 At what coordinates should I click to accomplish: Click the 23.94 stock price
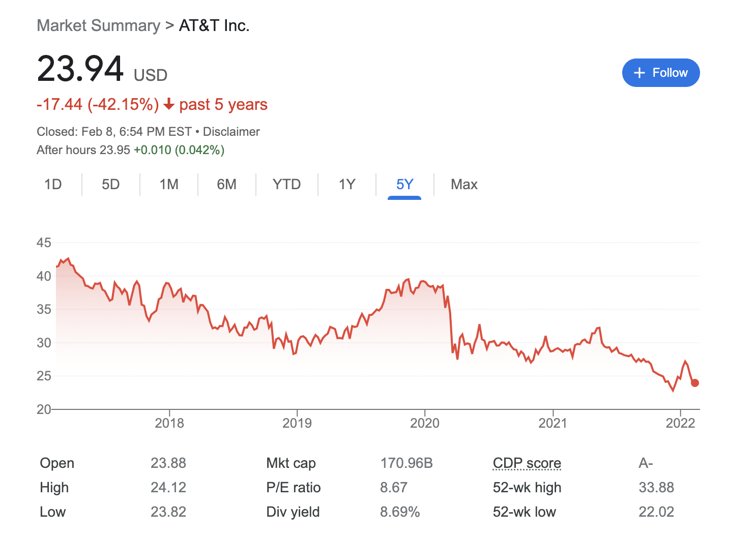[x=80, y=69]
